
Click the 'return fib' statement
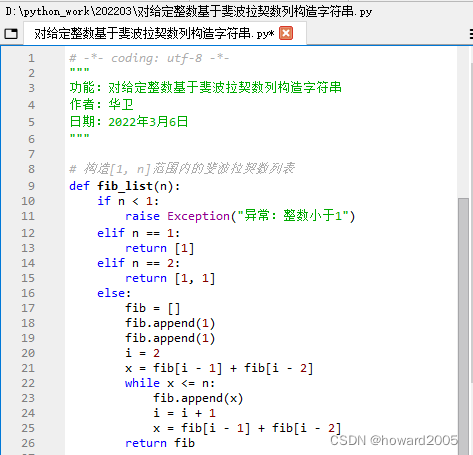[160, 443]
